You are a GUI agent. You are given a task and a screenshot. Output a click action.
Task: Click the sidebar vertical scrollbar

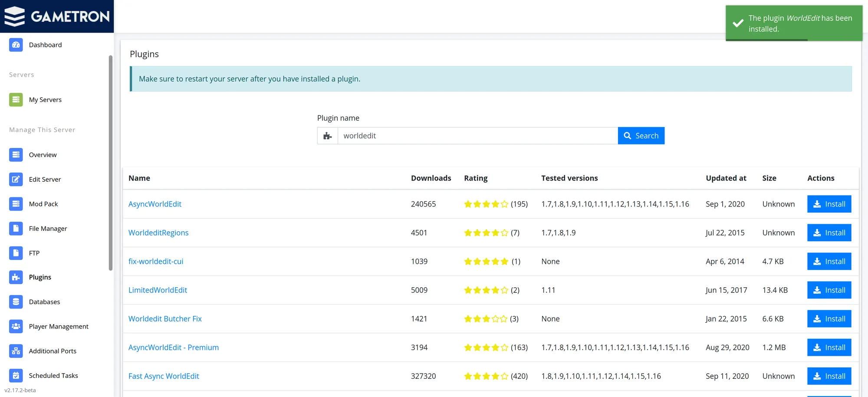[x=111, y=163]
